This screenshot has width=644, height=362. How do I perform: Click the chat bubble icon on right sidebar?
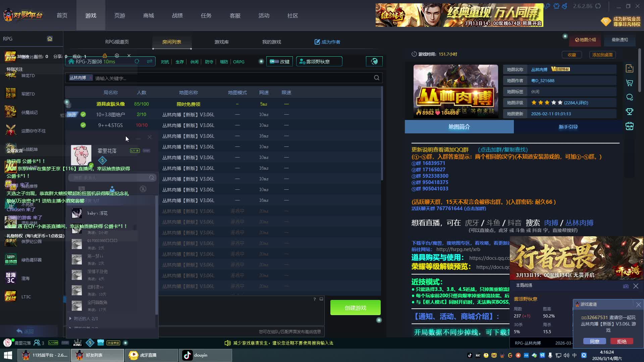point(630,97)
